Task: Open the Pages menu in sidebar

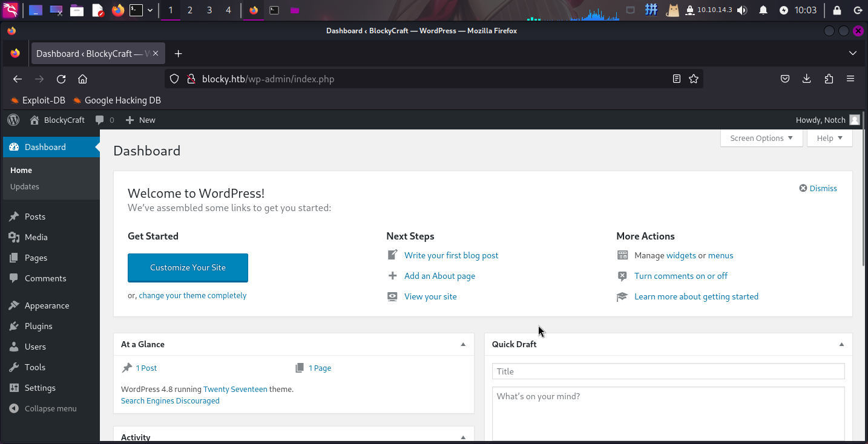Action: click(36, 258)
